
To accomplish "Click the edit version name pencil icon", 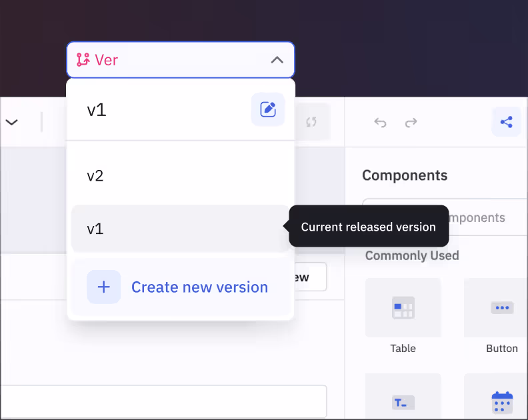I will 268,110.
